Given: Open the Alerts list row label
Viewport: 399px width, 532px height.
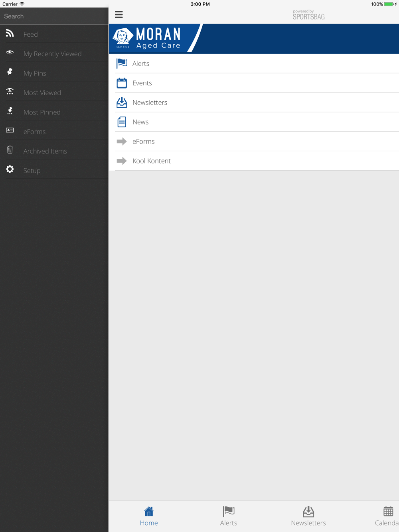Looking at the screenshot, I should [141, 63].
